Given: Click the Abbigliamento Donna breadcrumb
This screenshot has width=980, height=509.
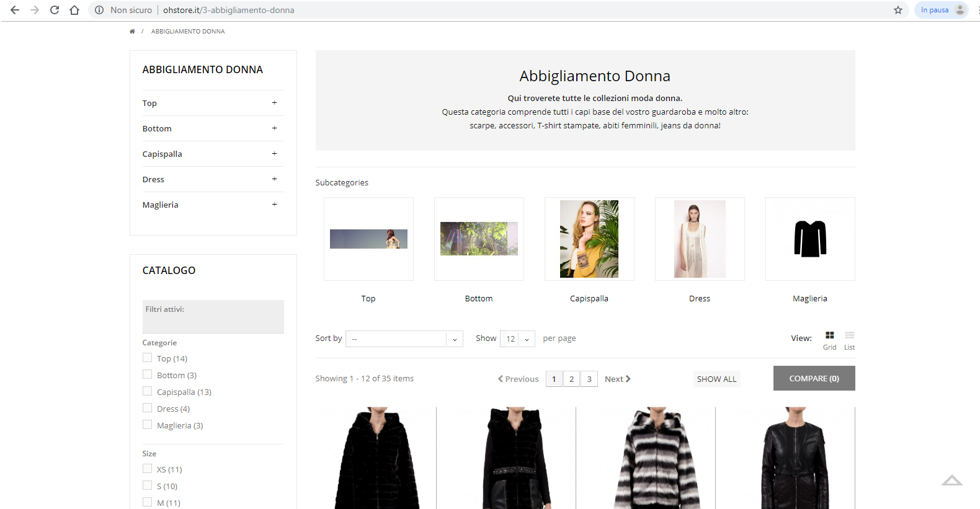Looking at the screenshot, I should pyautogui.click(x=188, y=32).
